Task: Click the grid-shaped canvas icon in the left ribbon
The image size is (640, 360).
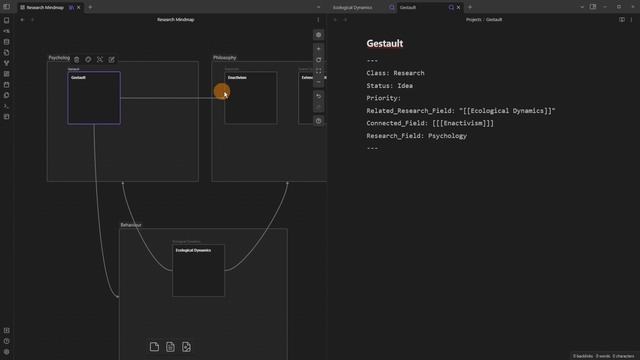Action: point(7,74)
